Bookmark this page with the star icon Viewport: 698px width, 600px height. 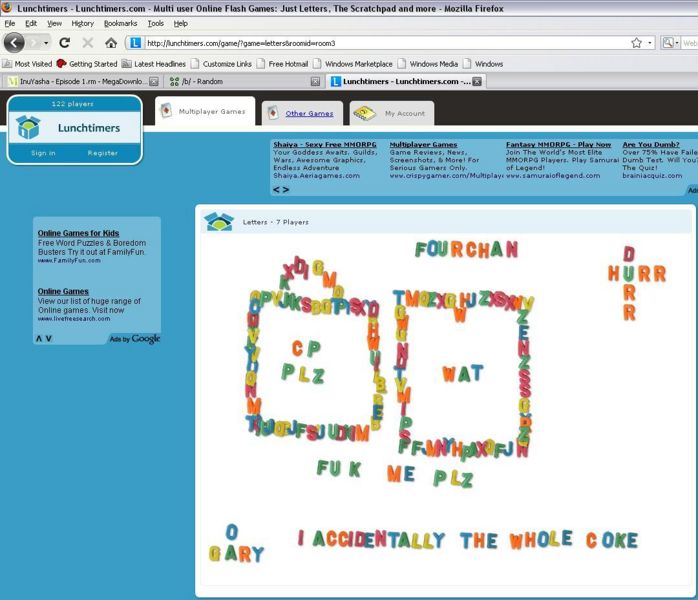pyautogui.click(x=636, y=43)
